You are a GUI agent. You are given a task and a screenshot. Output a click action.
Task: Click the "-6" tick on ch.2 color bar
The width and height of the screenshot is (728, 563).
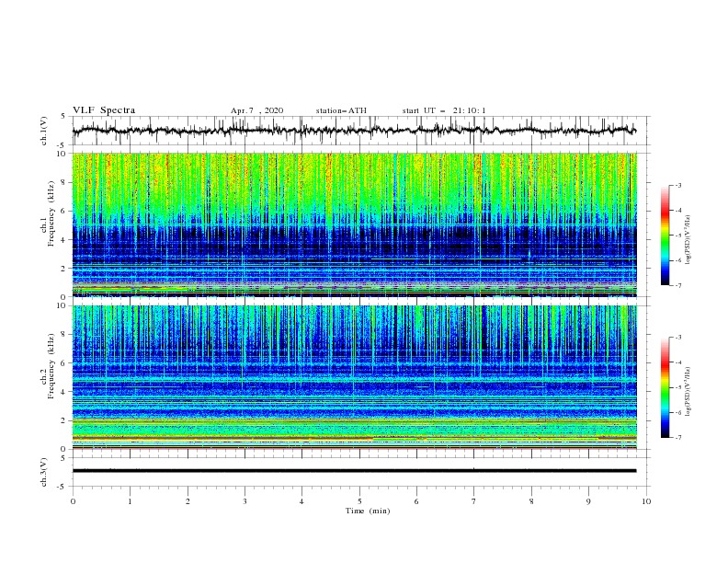click(x=677, y=412)
